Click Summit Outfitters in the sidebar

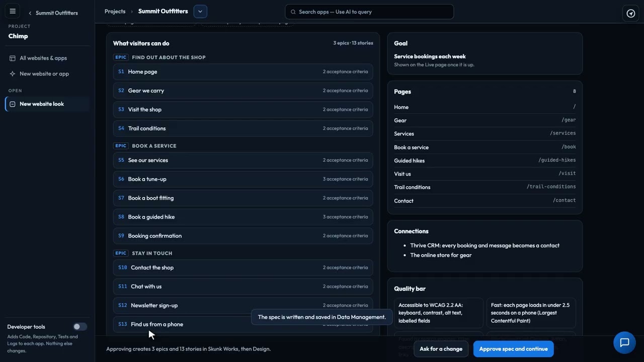click(x=57, y=13)
